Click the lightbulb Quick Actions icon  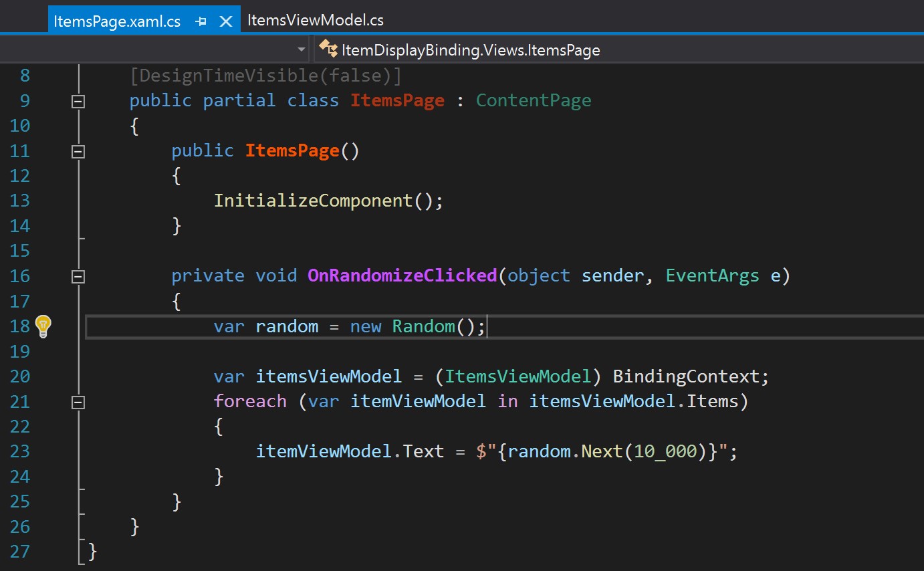[43, 326]
